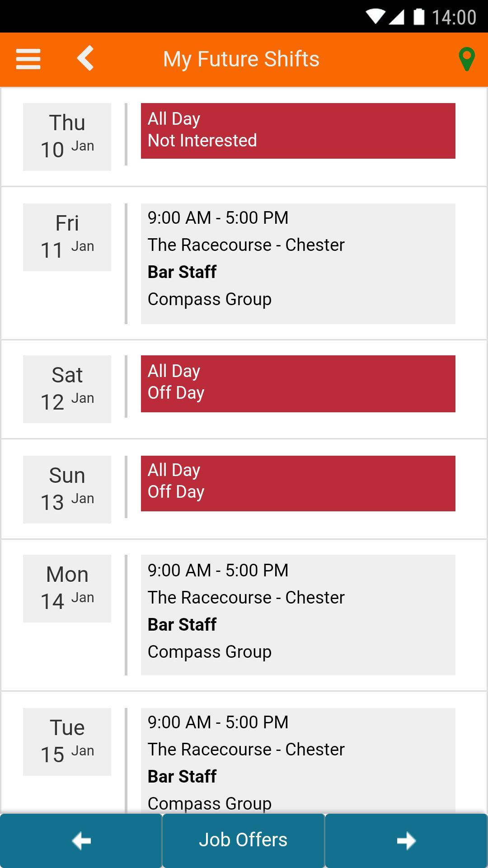The width and height of the screenshot is (488, 868).
Task: Tap the cellular signal icon
Action: pyautogui.click(x=396, y=17)
